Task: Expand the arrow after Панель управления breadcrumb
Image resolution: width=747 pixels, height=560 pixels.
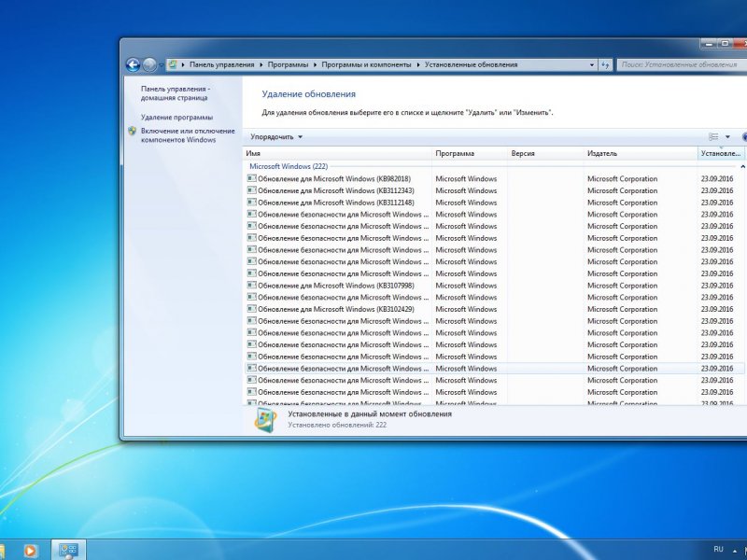Action: point(261,64)
